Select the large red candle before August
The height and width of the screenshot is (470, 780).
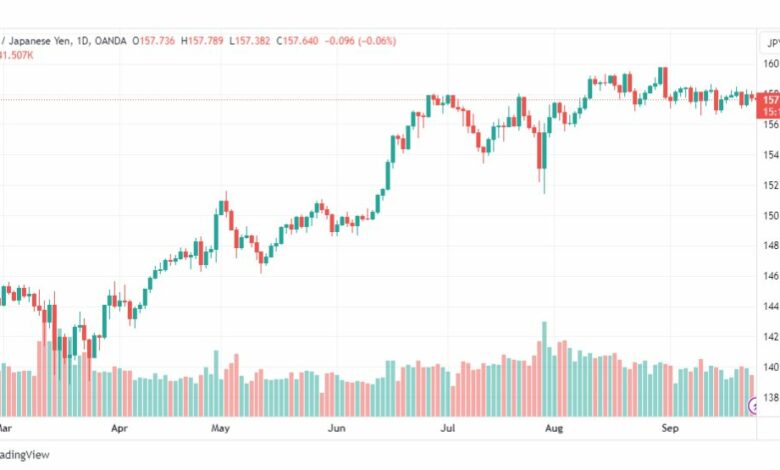click(x=539, y=151)
